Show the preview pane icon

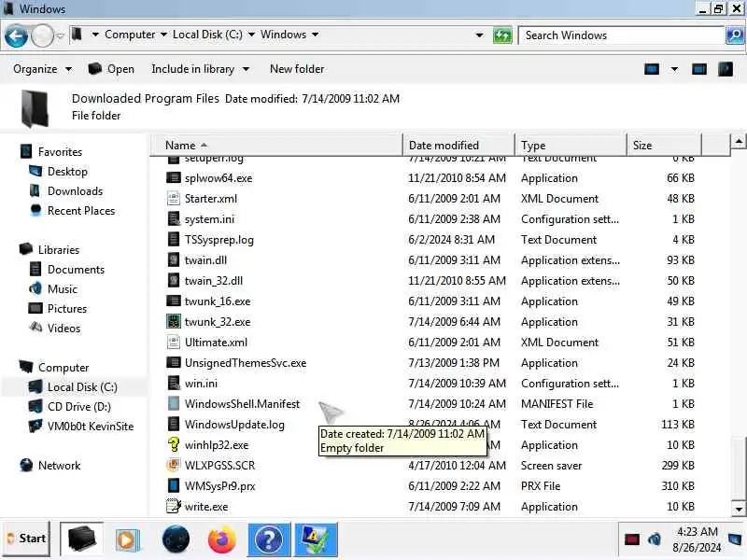698,69
